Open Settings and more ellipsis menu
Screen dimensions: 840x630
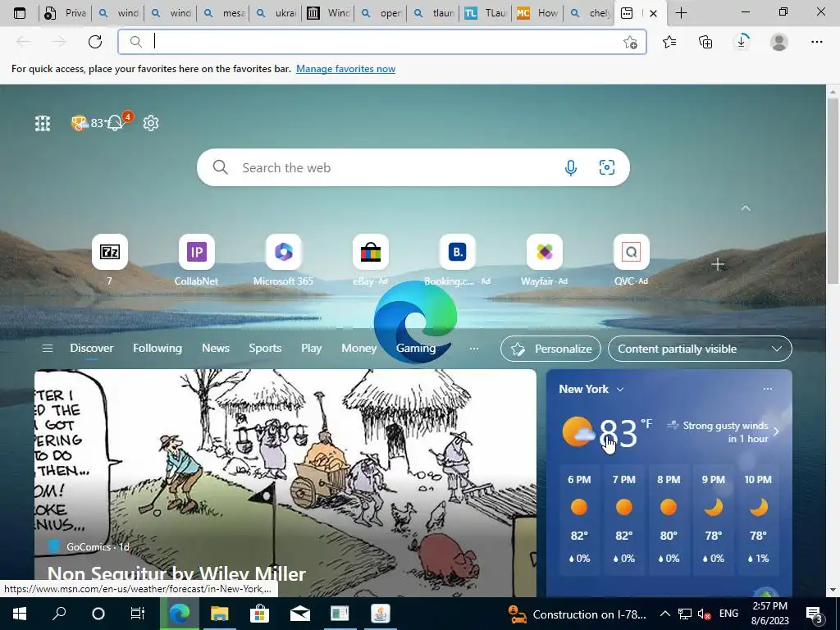point(816,42)
